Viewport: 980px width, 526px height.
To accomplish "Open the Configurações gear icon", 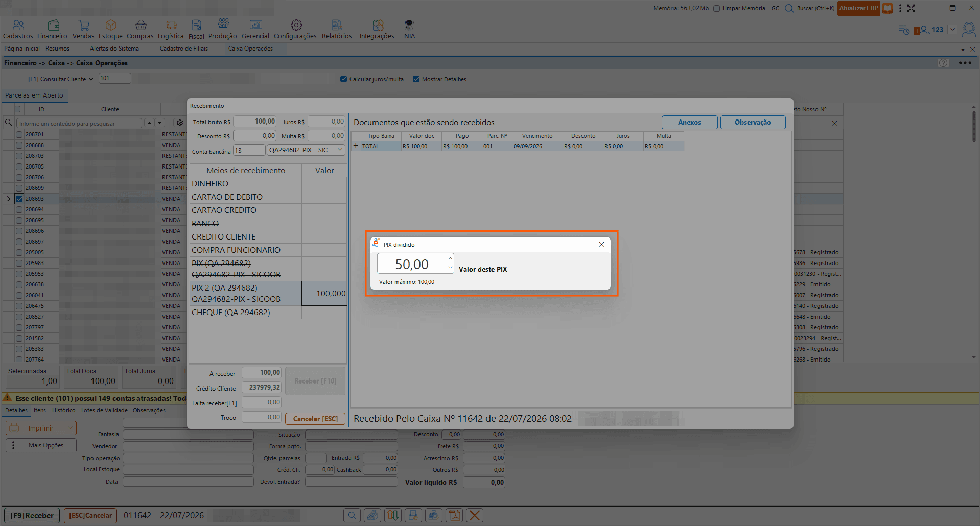I will coord(296,25).
